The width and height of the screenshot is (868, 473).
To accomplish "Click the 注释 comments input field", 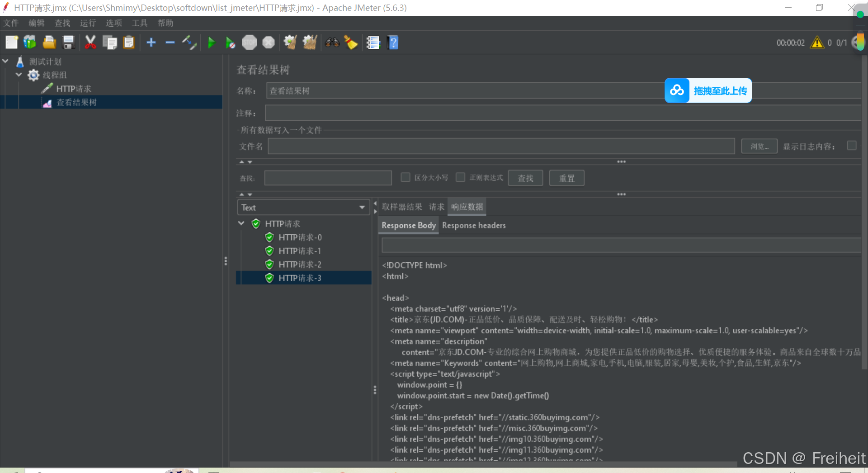I will coord(563,113).
